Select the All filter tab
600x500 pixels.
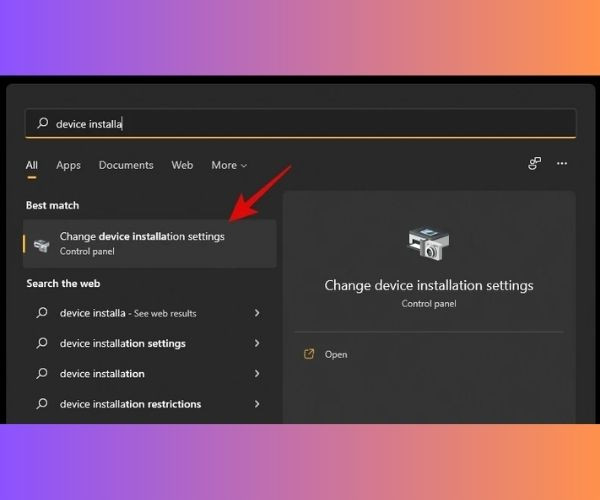click(32, 165)
